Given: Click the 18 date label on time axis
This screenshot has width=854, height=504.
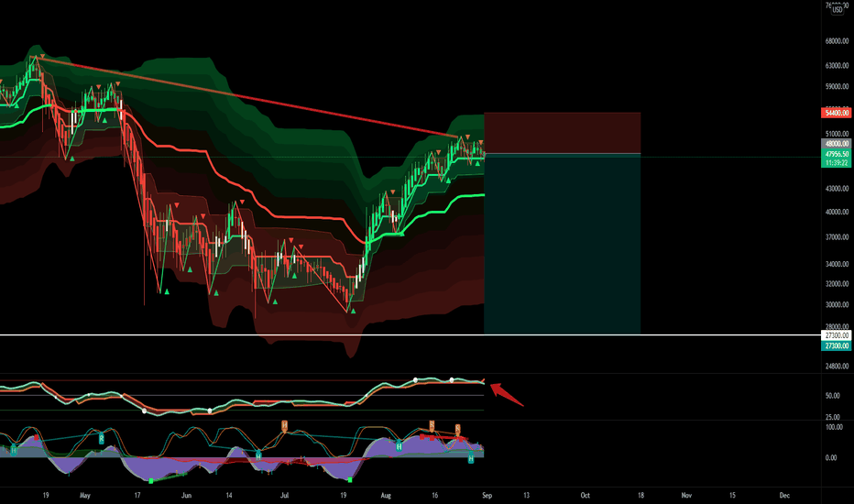Looking at the screenshot, I should click(x=640, y=495).
